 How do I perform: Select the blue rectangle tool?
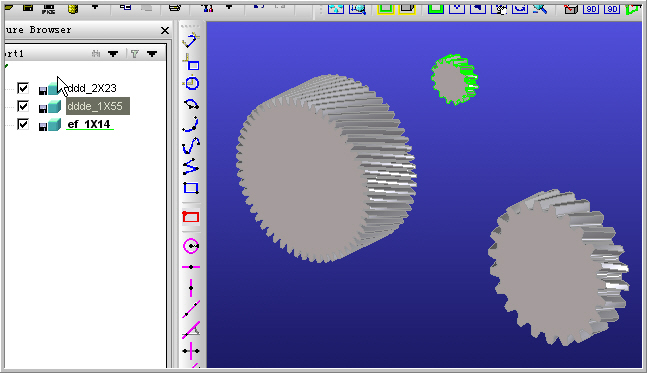191,188
